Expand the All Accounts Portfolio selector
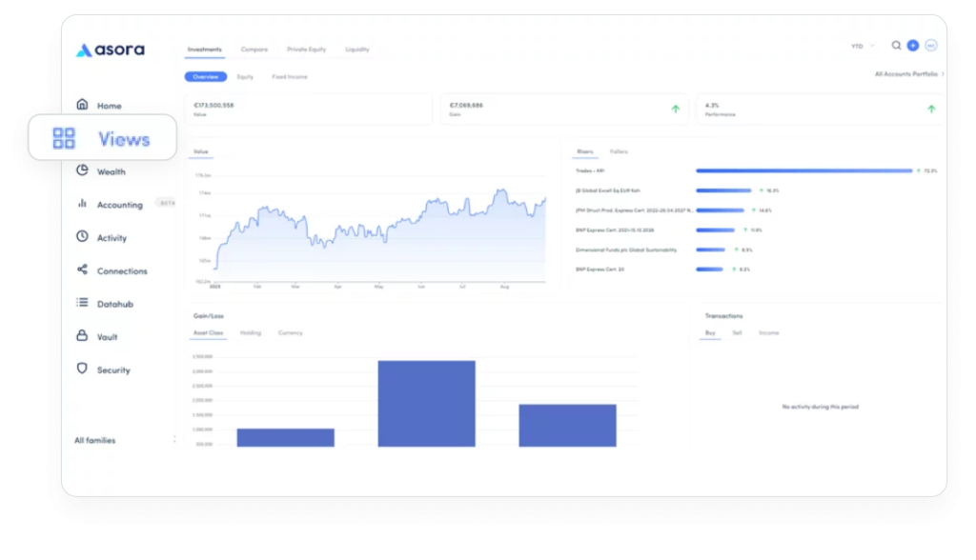 (x=909, y=73)
